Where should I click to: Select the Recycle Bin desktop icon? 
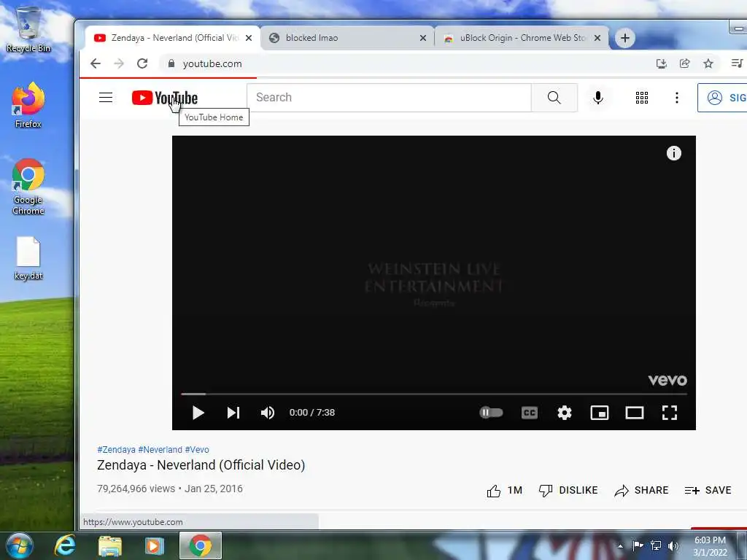(x=28, y=28)
